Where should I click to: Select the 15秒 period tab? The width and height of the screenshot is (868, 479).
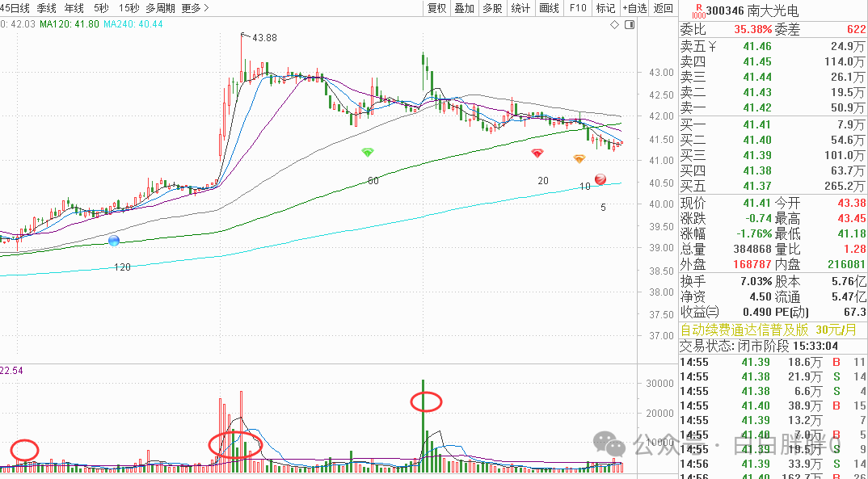pos(129,8)
